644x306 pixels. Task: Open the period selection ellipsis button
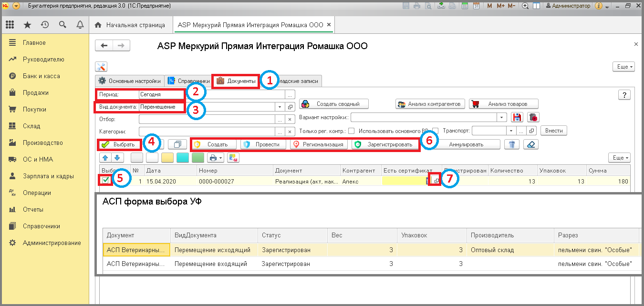click(x=291, y=94)
